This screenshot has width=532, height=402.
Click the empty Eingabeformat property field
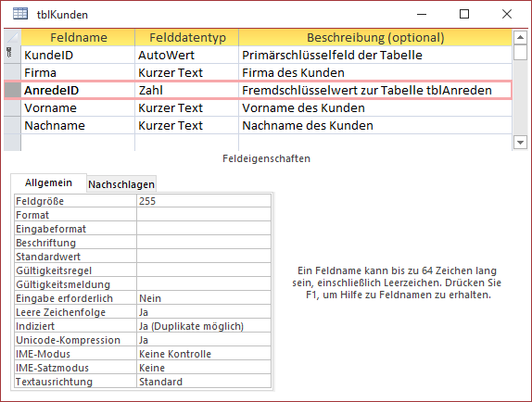[x=204, y=229]
